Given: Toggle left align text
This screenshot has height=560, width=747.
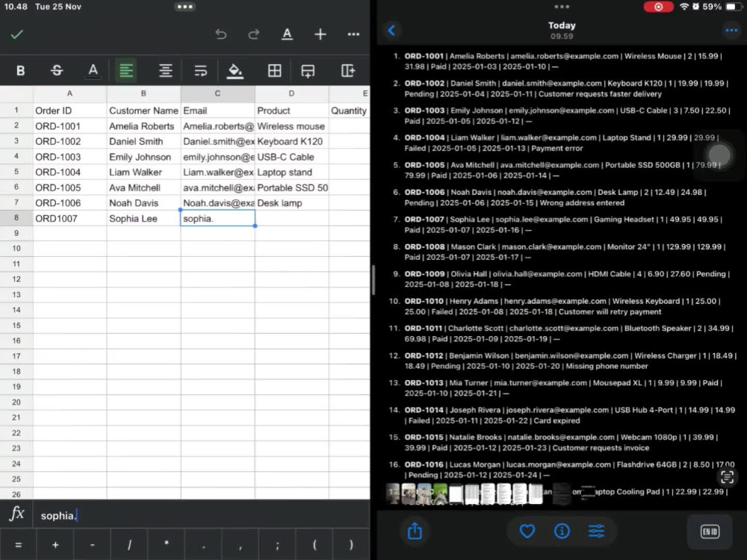Looking at the screenshot, I should (x=126, y=71).
